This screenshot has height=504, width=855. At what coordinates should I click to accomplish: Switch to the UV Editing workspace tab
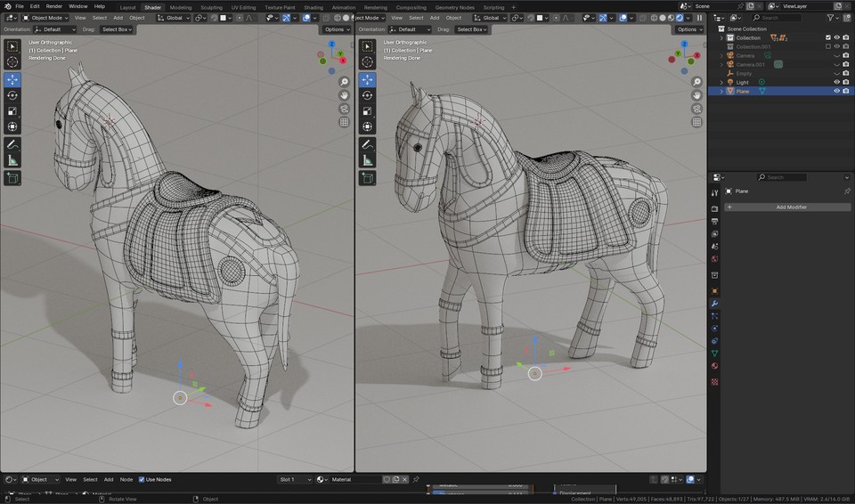coord(243,8)
